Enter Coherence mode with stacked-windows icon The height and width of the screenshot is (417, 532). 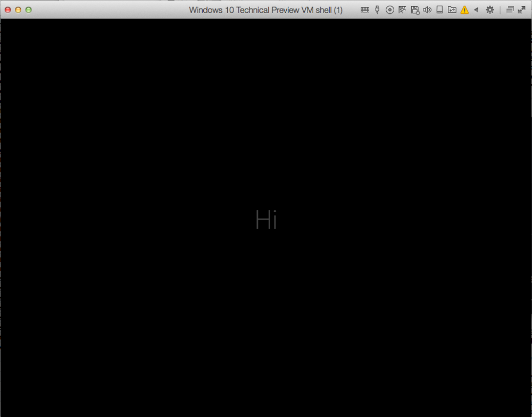tap(510, 10)
